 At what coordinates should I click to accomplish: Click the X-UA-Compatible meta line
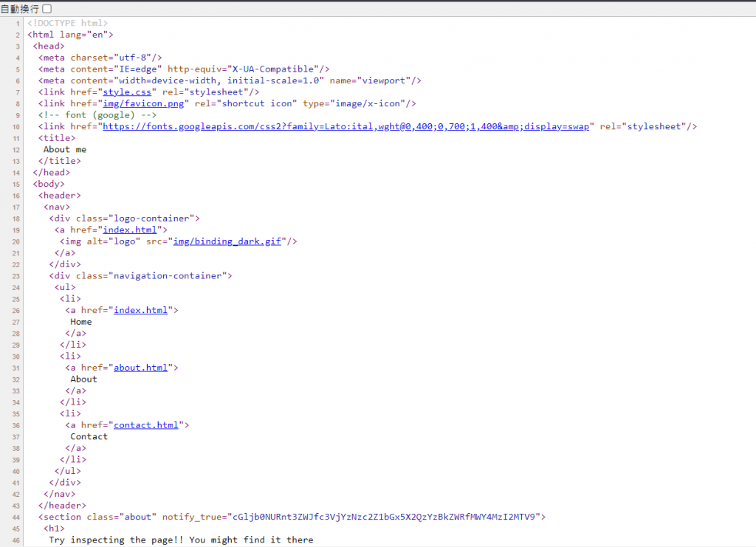184,69
